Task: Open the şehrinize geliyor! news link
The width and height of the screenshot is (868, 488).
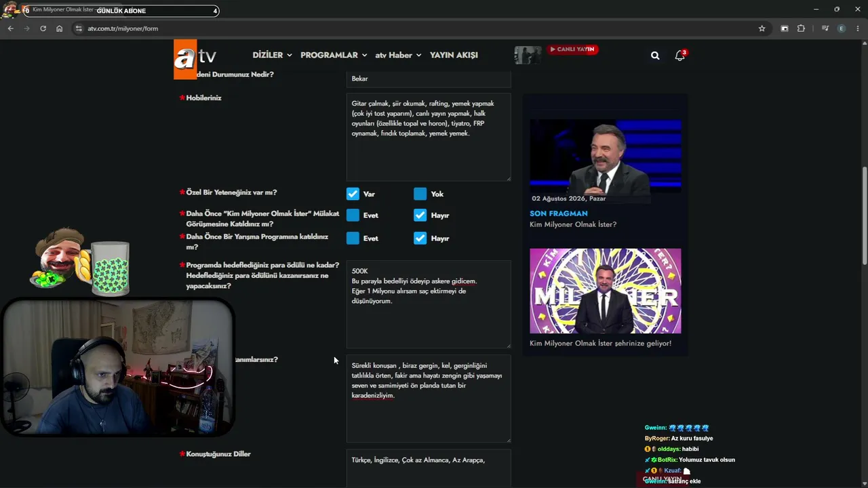Action: (600, 344)
